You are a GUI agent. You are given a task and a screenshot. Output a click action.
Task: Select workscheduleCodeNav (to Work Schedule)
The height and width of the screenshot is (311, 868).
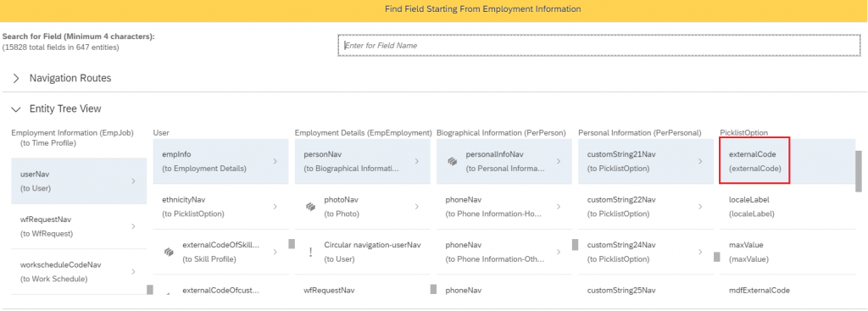79,272
